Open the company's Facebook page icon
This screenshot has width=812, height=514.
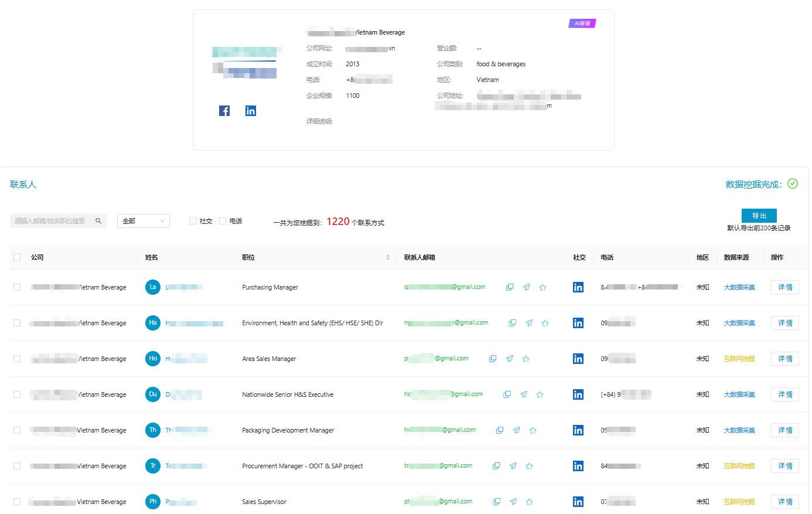[224, 111]
